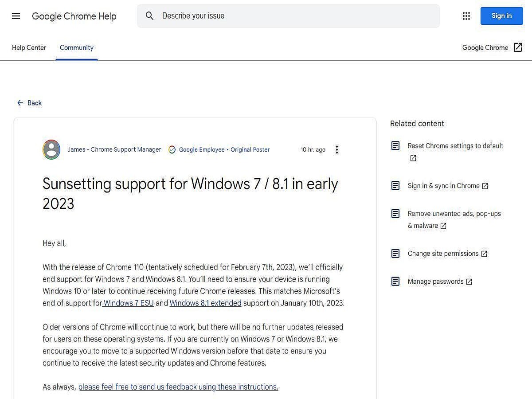The height and width of the screenshot is (399, 532).
Task: Click the search magnifier icon
Action: (150, 16)
